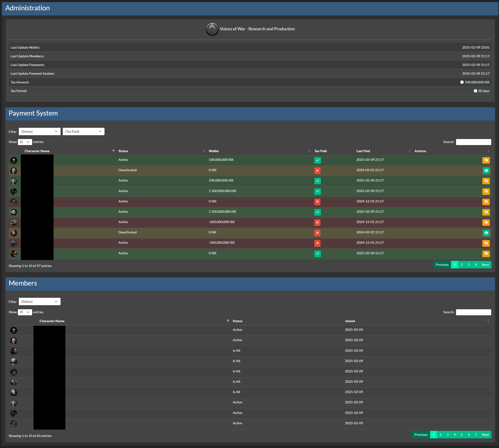Click Previous in Members pagination
This screenshot has width=499, height=448.
pyautogui.click(x=421, y=434)
